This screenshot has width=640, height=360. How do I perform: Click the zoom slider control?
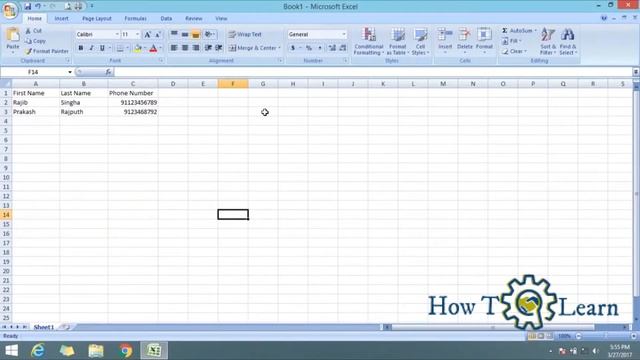pyautogui.click(x=606, y=336)
